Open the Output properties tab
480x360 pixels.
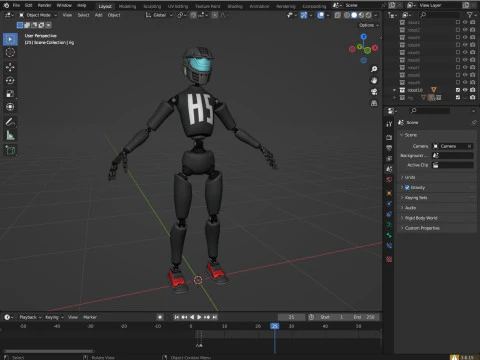coord(389,148)
